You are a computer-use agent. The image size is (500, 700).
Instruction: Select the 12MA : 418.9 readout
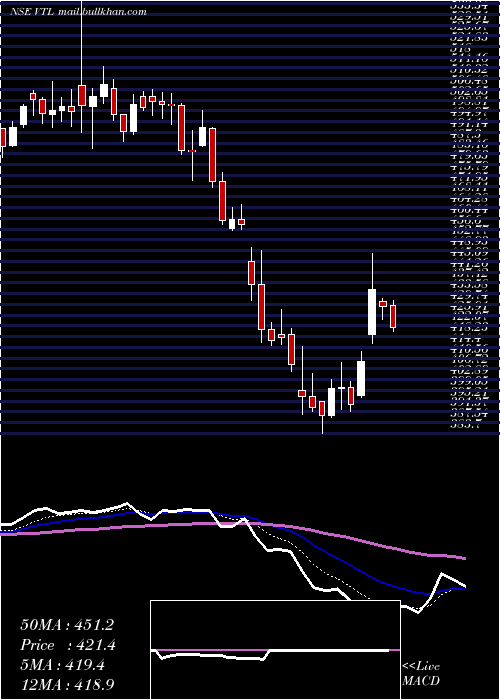(x=67, y=684)
